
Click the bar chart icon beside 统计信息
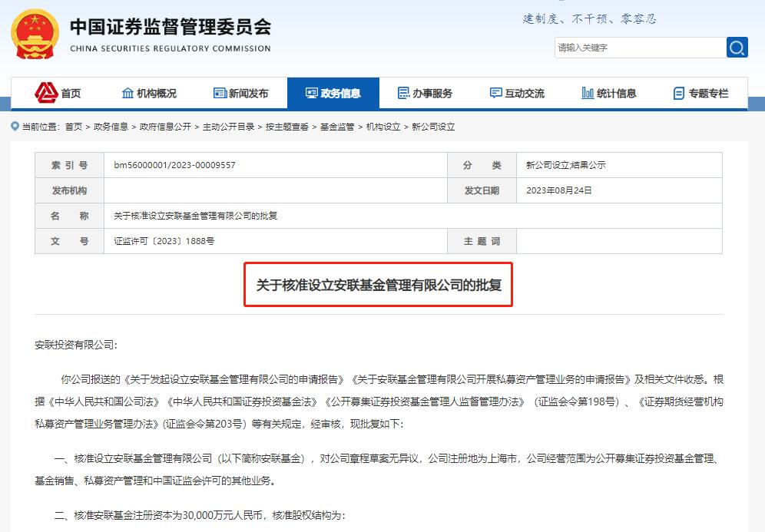(588, 93)
